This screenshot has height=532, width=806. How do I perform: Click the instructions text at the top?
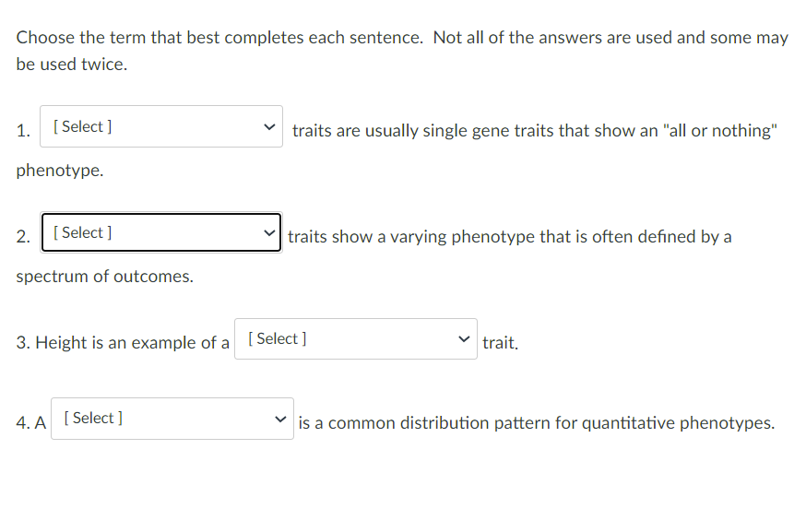(x=401, y=50)
